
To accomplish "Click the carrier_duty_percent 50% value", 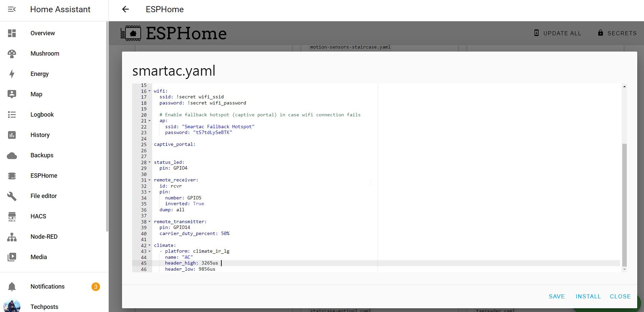I will pos(225,234).
